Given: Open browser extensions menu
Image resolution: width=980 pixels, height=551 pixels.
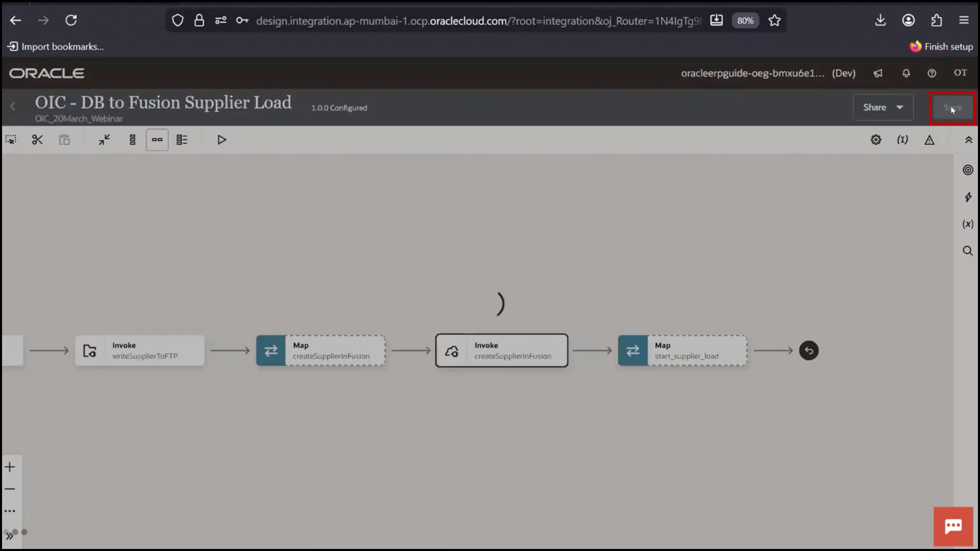Looking at the screenshot, I should pyautogui.click(x=937, y=20).
